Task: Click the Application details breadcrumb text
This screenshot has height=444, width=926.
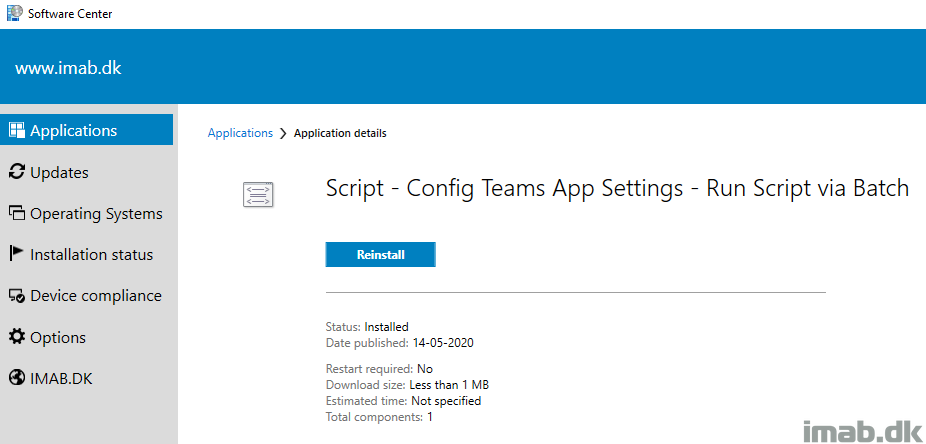Action: (x=340, y=133)
